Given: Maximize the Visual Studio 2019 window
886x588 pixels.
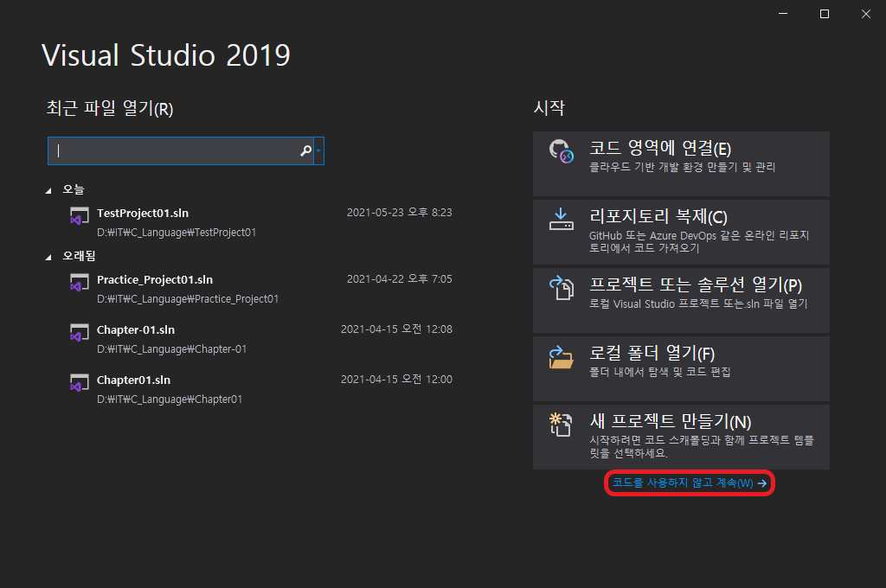Looking at the screenshot, I should tap(825, 14).
